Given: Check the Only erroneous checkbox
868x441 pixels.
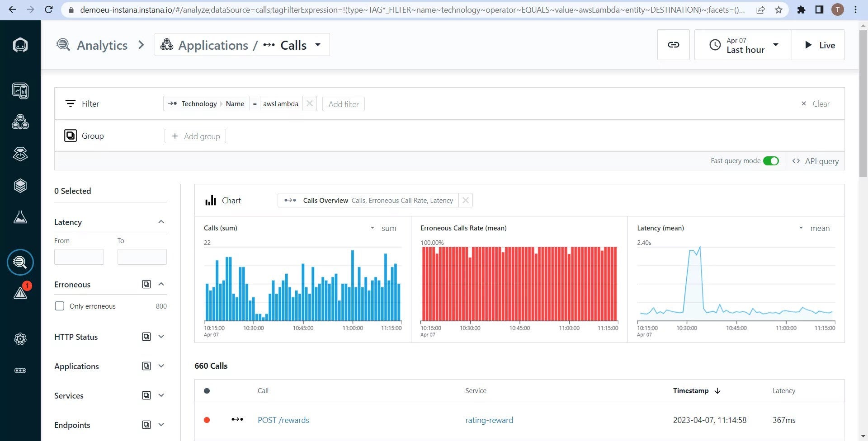Looking at the screenshot, I should (59, 306).
